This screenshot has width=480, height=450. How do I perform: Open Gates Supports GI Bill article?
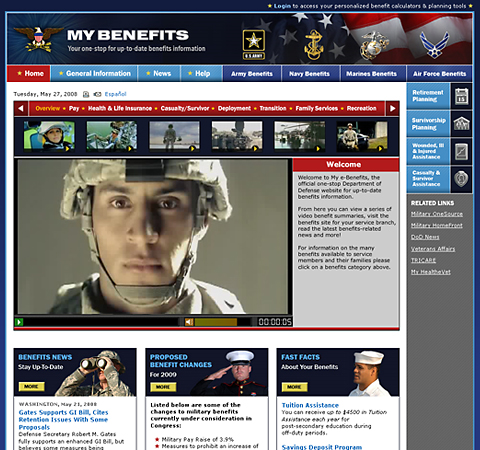(x=63, y=420)
